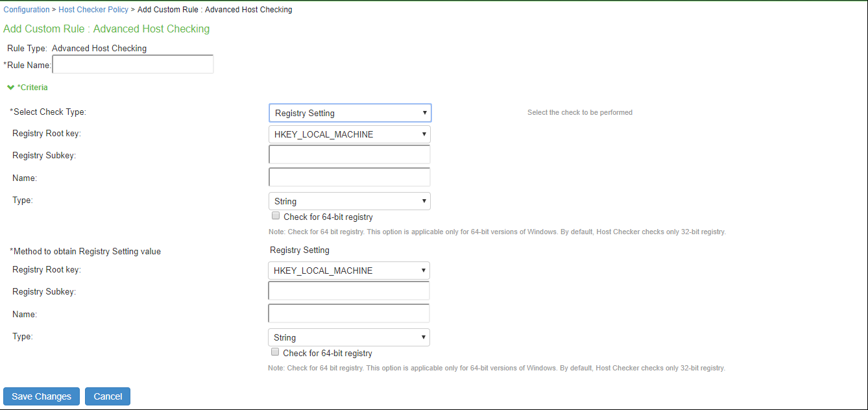The width and height of the screenshot is (868, 410).
Task: Click the Save Changes button
Action: [x=42, y=396]
